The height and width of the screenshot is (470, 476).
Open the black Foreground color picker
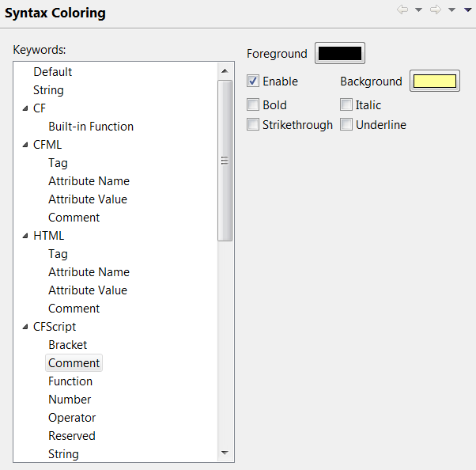(340, 54)
